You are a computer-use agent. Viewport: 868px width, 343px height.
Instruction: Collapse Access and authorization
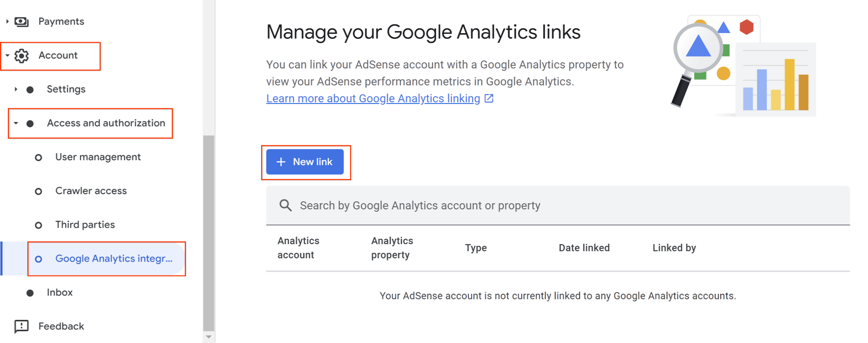click(16, 123)
